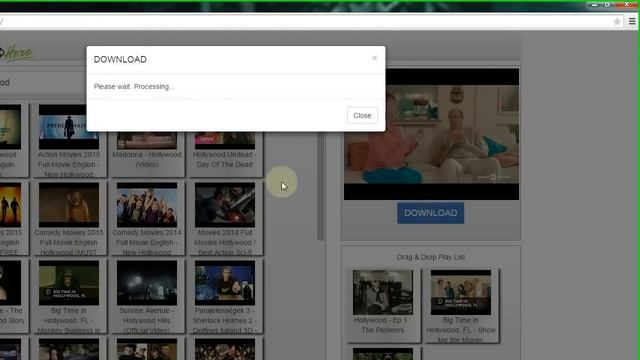
Task: Click the Movies 2014 Full Movies Hollywood title
Action: point(225,242)
